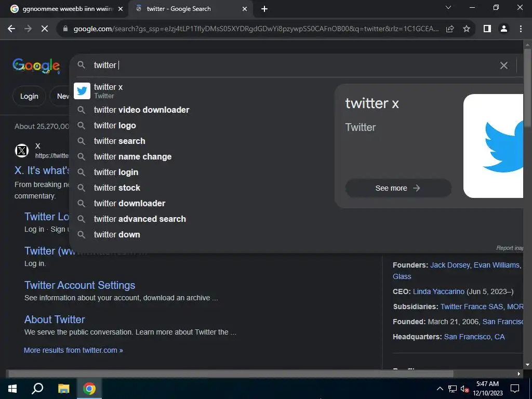The image size is (532, 399).
Task: Open Windows taskbar search
Action: pos(37,389)
